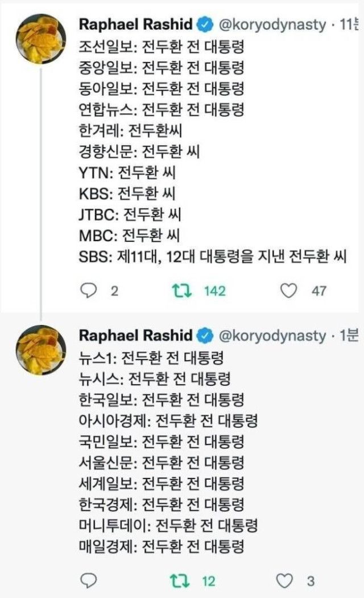Viewport: 364px width, 598px height.
Task: Reply to the first tweet listing 조선일보
Action: (x=89, y=291)
